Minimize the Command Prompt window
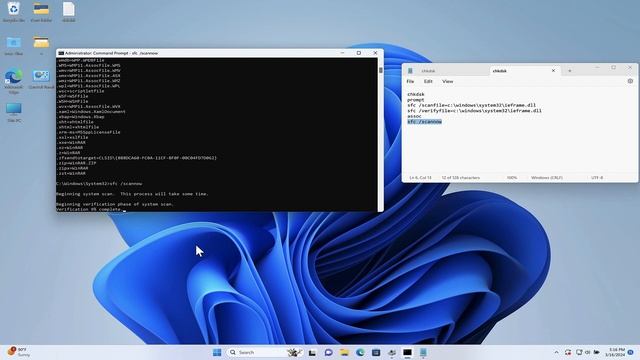Screen dimensions: 640x360 point(342,53)
